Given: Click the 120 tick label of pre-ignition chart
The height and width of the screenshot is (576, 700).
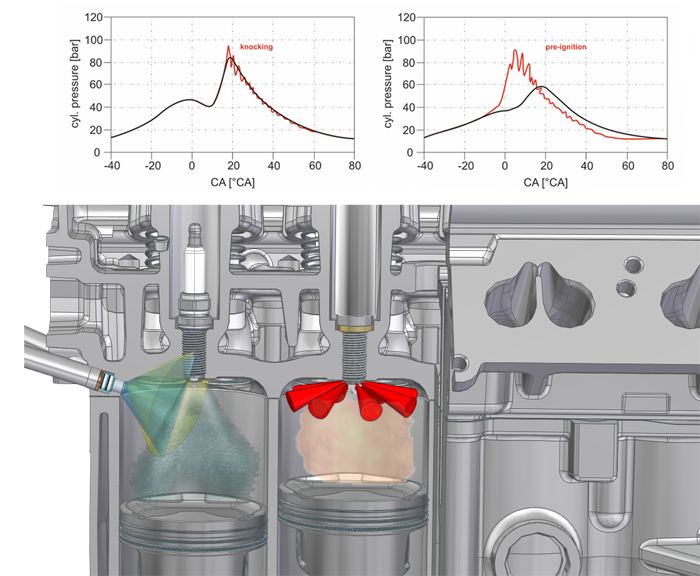Looking at the screenshot, I should (407, 17).
